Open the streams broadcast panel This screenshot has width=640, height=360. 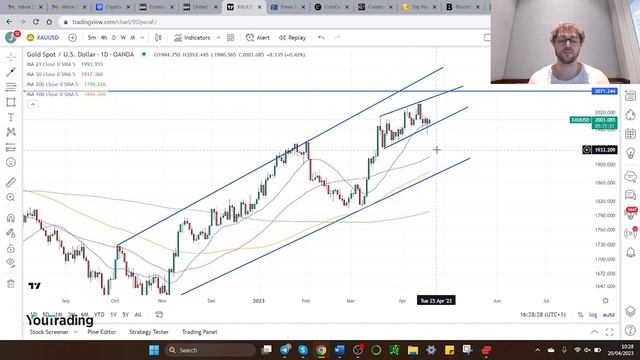(631, 233)
